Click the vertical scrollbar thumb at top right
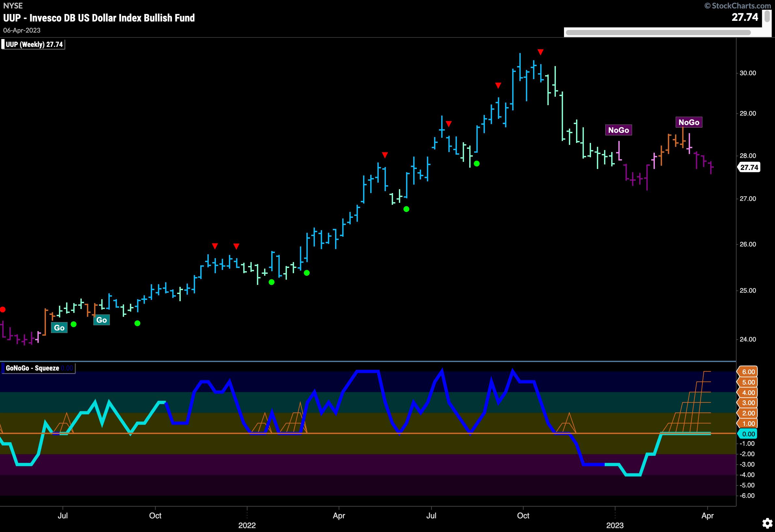This screenshot has width=775, height=532. [x=767, y=17]
